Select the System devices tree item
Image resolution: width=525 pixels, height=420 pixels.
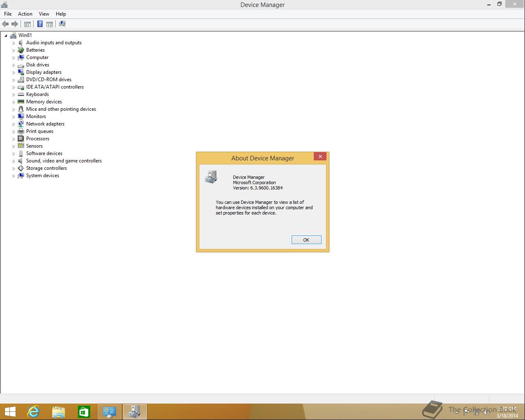point(43,176)
